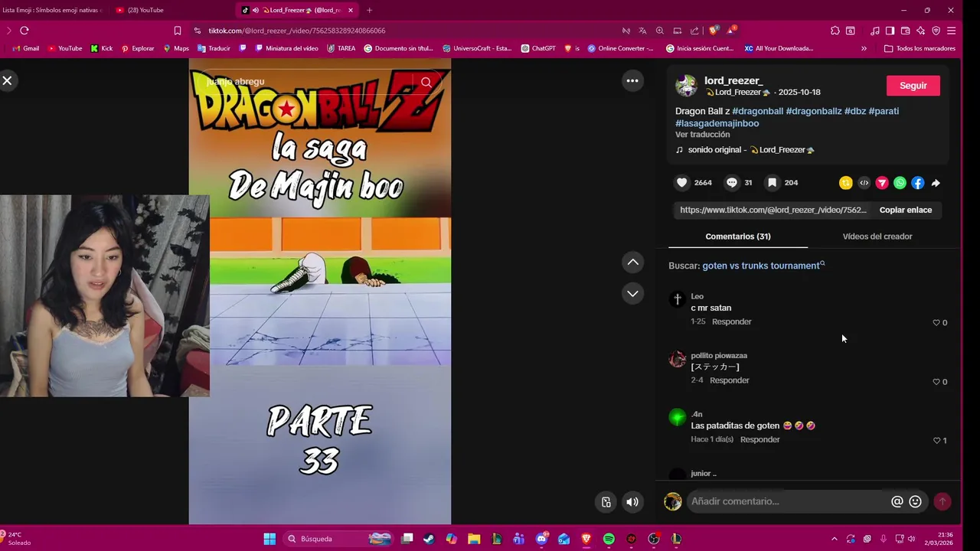The image size is (980, 551).
Task: Click the share page icon in address bar
Action: click(694, 31)
